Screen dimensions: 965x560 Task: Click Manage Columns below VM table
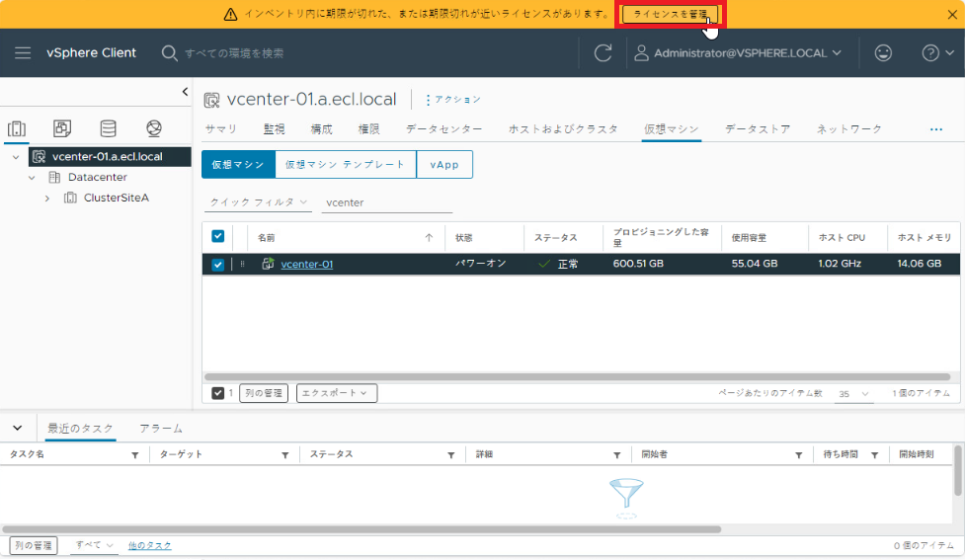pyautogui.click(x=264, y=393)
